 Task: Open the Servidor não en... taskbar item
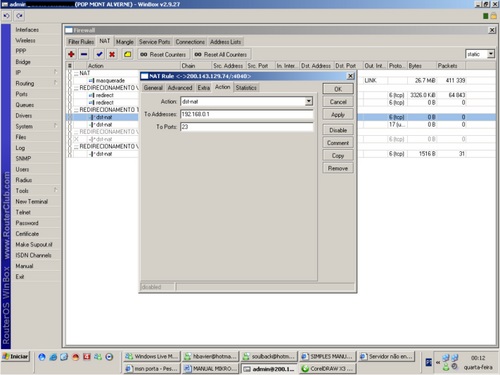pos(387,356)
